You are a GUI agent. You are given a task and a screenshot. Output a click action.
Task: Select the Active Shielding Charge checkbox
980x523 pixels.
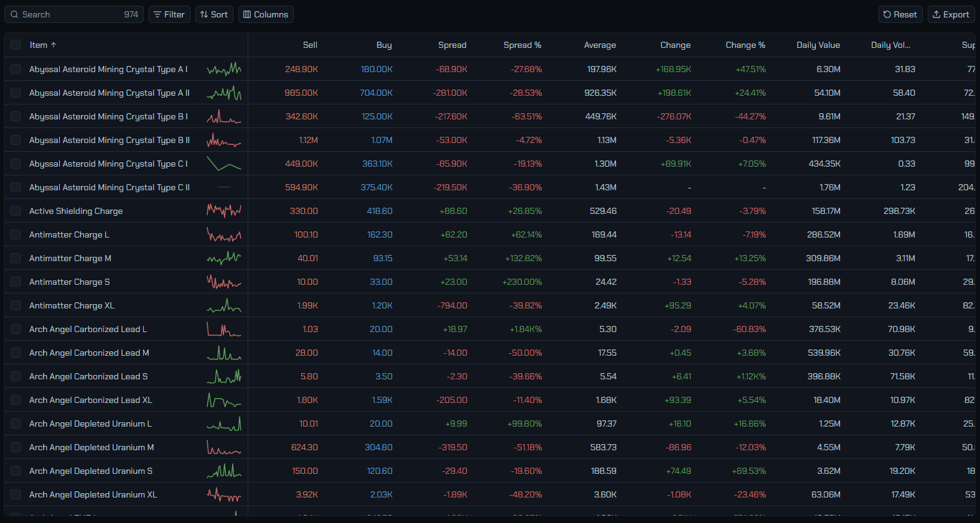point(16,211)
